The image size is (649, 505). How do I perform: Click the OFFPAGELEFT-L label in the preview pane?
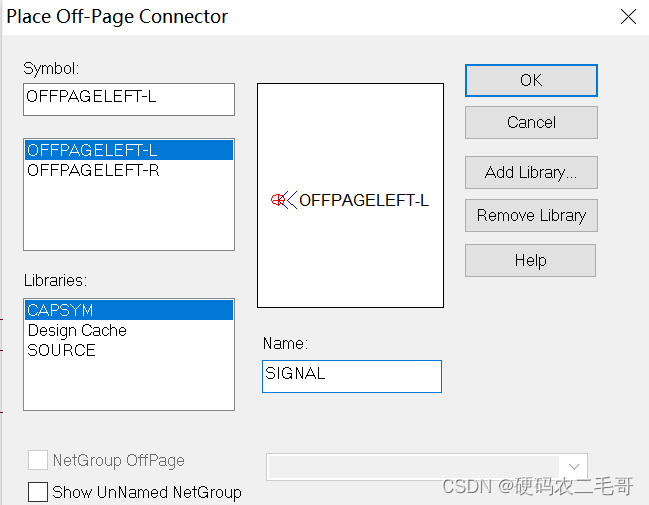pyautogui.click(x=364, y=200)
